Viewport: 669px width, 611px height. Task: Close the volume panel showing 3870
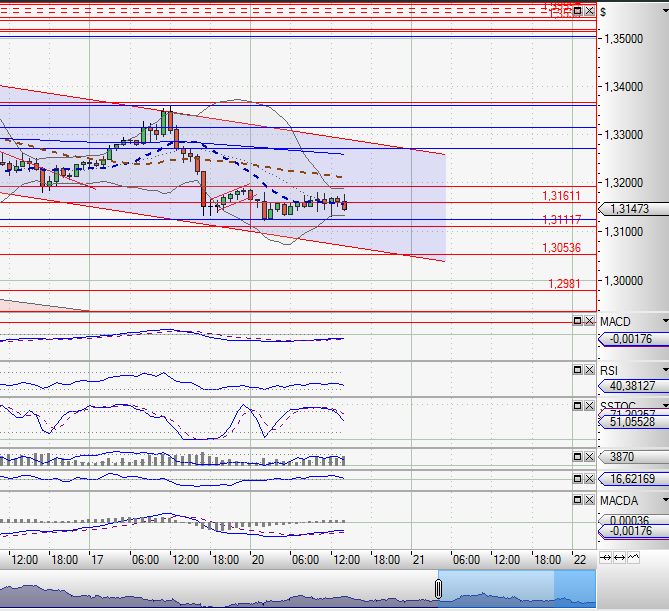[x=589, y=457]
